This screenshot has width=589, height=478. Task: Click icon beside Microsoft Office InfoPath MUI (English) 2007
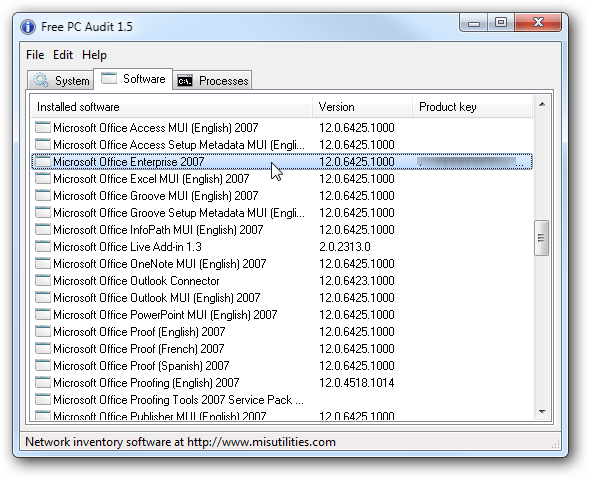click(x=43, y=229)
